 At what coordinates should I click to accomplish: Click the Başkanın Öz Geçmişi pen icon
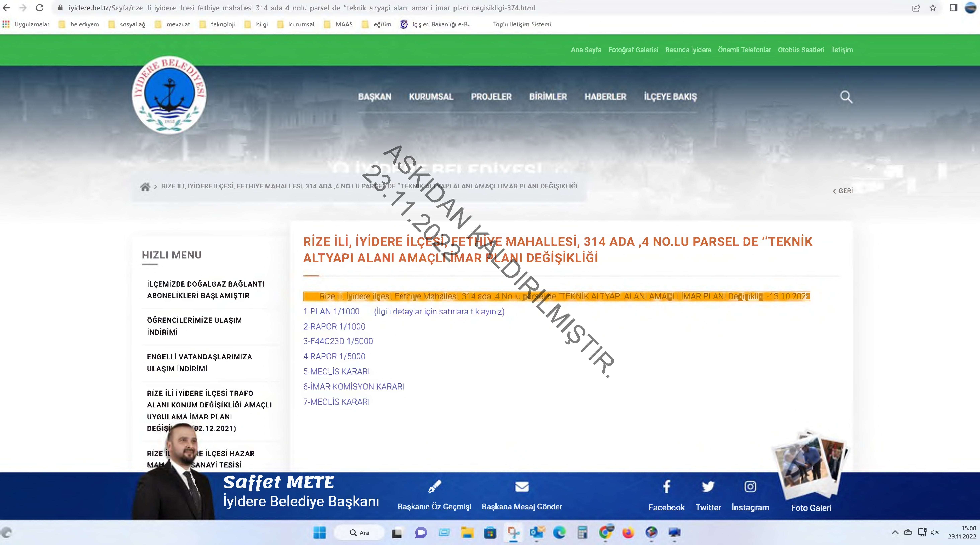coord(434,487)
